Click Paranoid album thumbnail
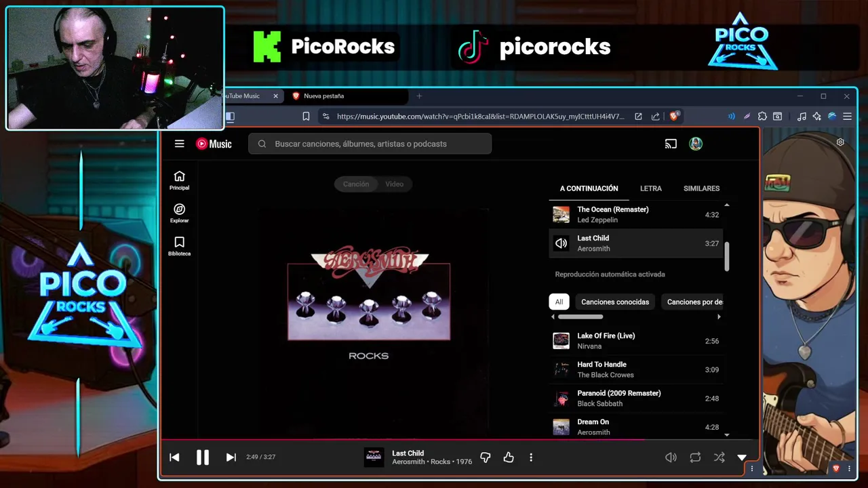The width and height of the screenshot is (868, 488). [561, 399]
